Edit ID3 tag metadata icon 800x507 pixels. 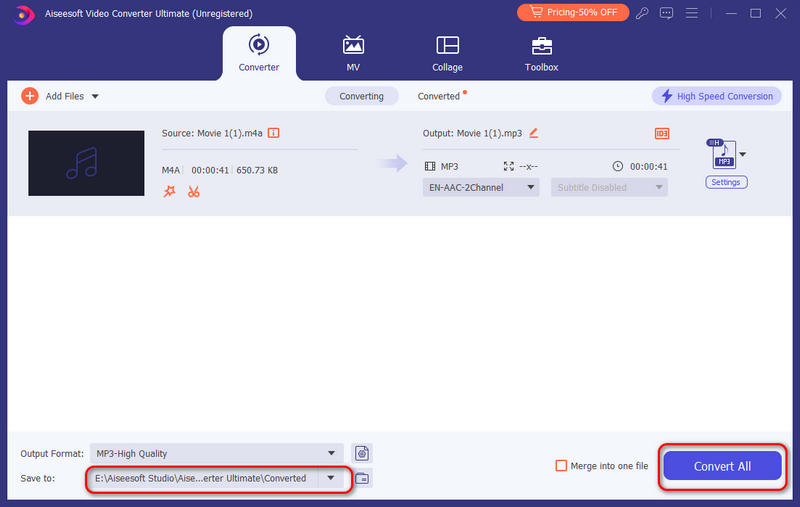point(662,134)
